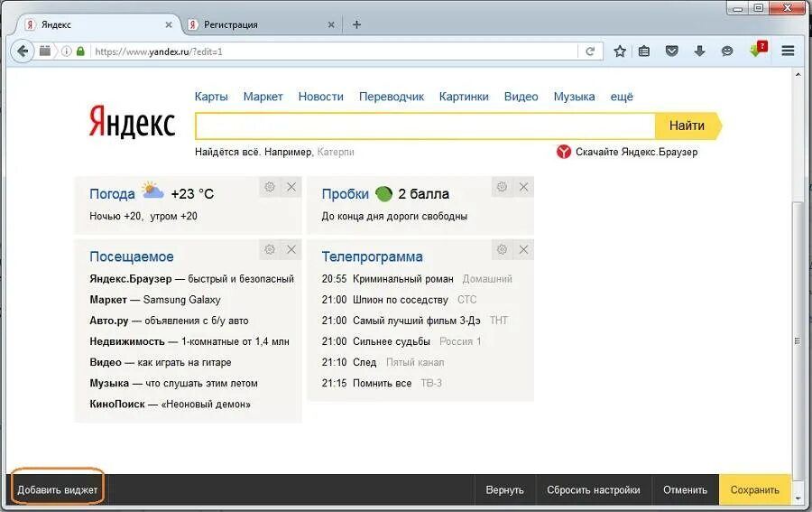Viewport: 812px width, 512px height.
Task: Open the Пробки widget title
Action: pyautogui.click(x=346, y=194)
